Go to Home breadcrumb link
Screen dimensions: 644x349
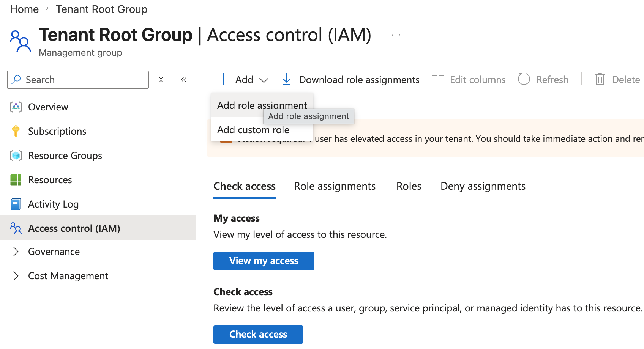24,9
